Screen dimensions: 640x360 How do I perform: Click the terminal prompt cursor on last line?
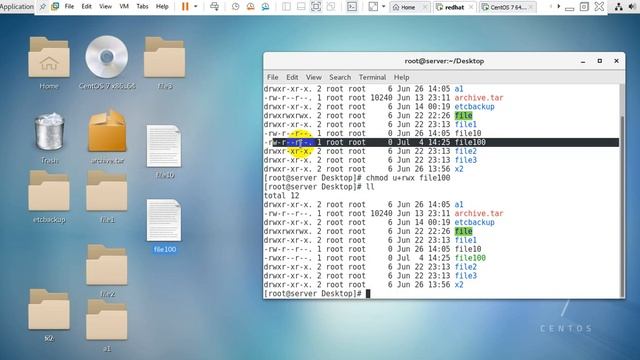point(368,293)
